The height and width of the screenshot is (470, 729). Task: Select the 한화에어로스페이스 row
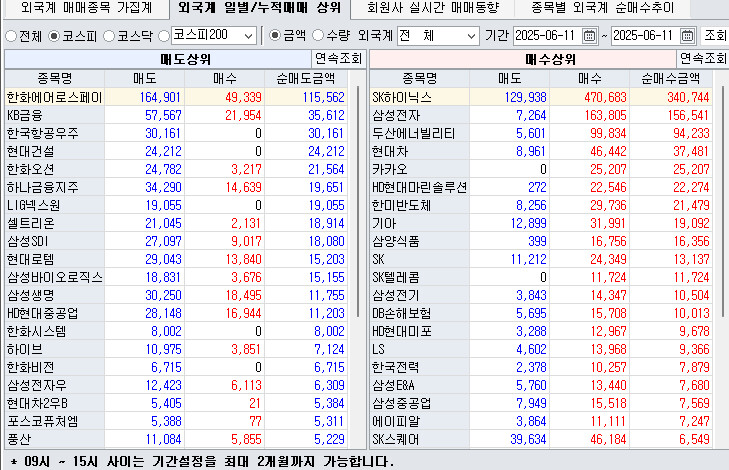click(x=177, y=97)
